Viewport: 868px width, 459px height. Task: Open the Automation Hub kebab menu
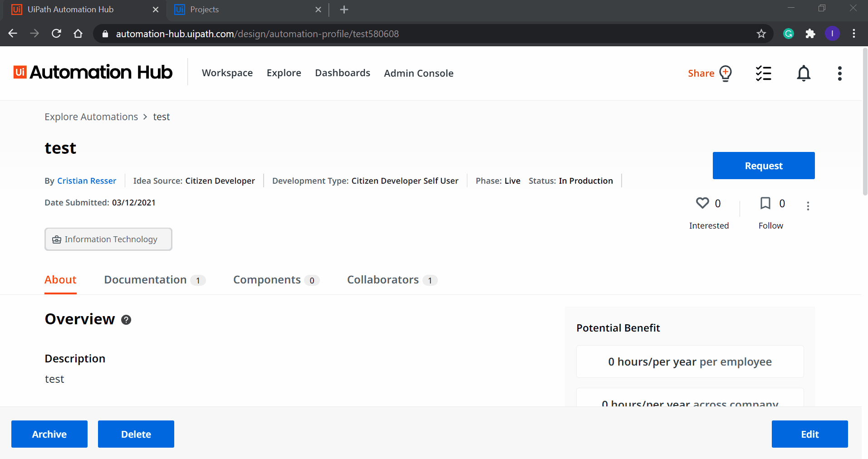[x=840, y=73]
